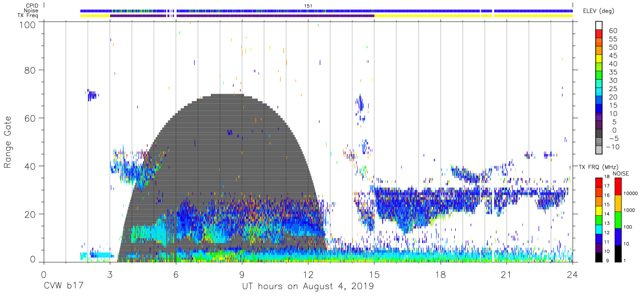The image size is (644, 297).
Task: Click the '35' label on ELEV colorbar
Action: [x=613, y=72]
